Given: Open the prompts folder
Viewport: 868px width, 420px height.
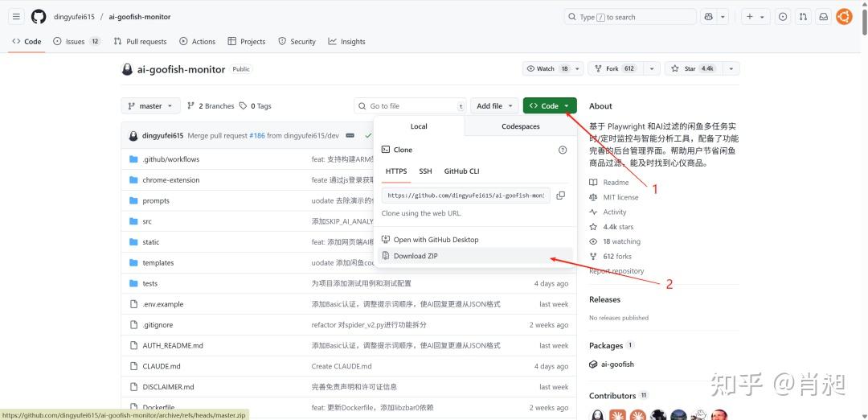Looking at the screenshot, I should click(x=156, y=201).
